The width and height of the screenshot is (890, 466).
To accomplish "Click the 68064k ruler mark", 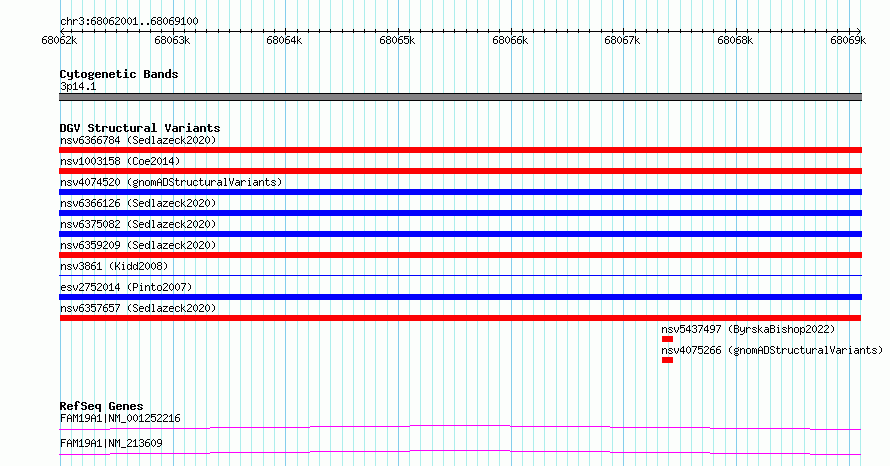I will point(284,40).
